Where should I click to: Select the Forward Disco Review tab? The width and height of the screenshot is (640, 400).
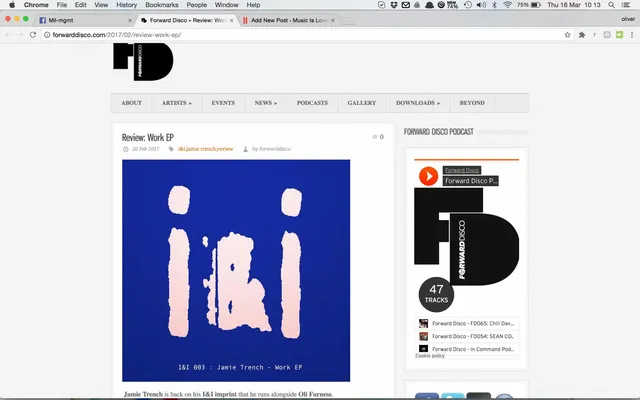tap(186, 20)
